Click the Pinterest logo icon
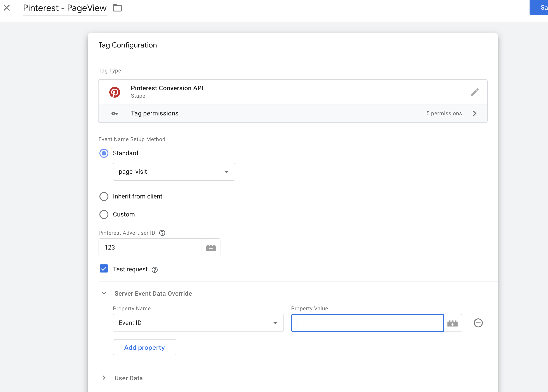548x392 pixels. (115, 92)
